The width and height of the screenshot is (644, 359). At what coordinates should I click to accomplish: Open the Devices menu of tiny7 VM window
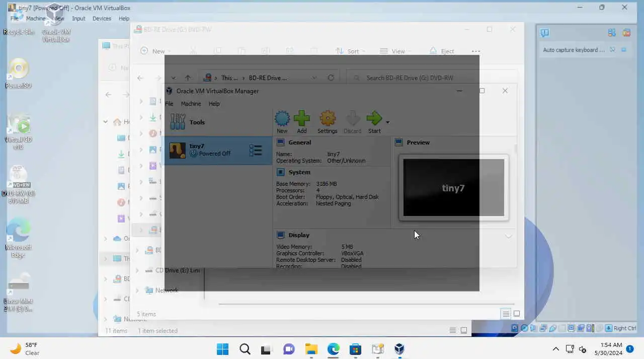tap(102, 19)
